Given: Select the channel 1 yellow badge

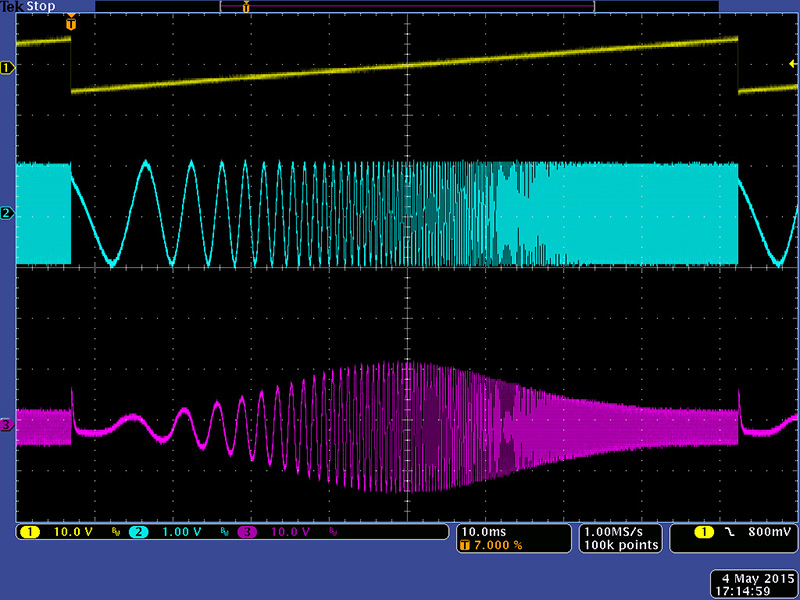Looking at the screenshot, I should point(25,532).
